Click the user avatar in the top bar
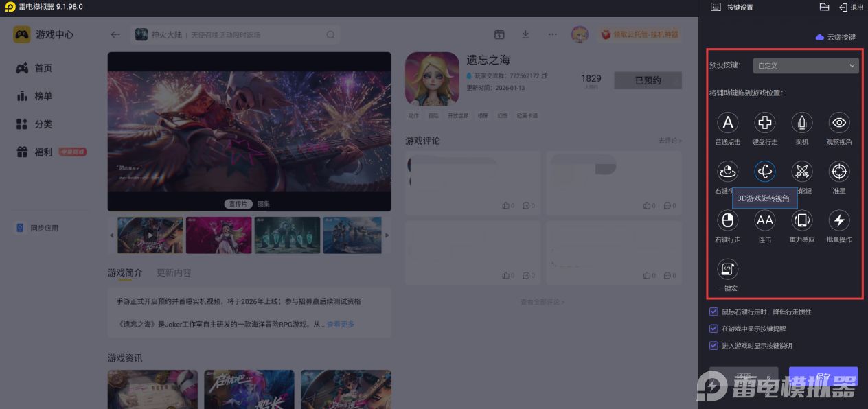 point(580,34)
